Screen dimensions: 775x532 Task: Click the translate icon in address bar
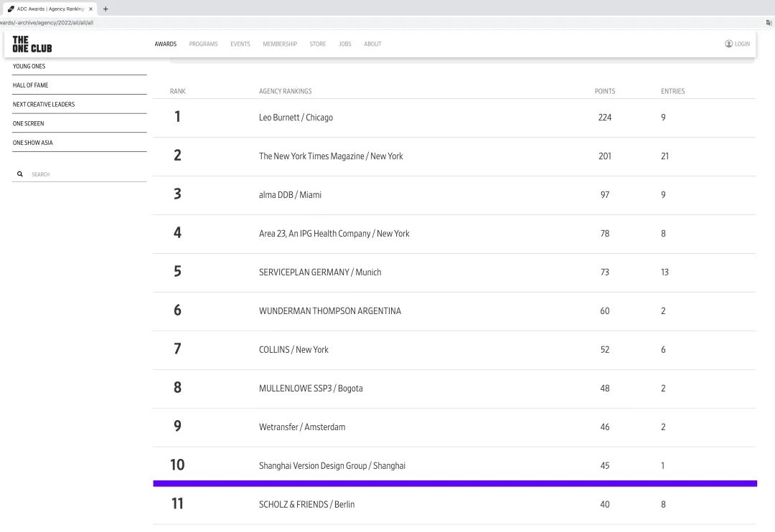[x=769, y=23]
